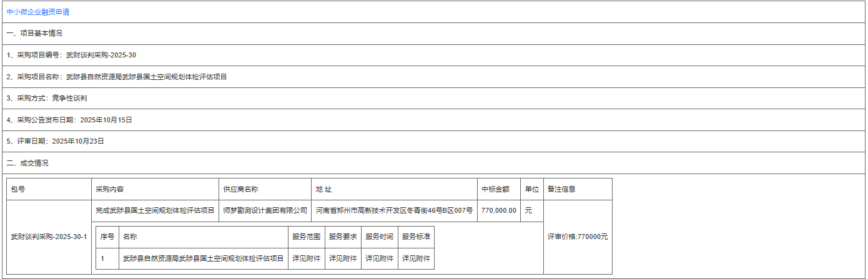Click the 一、项目基本情况 section heading
Screen dimensions: 868x279
[34, 33]
